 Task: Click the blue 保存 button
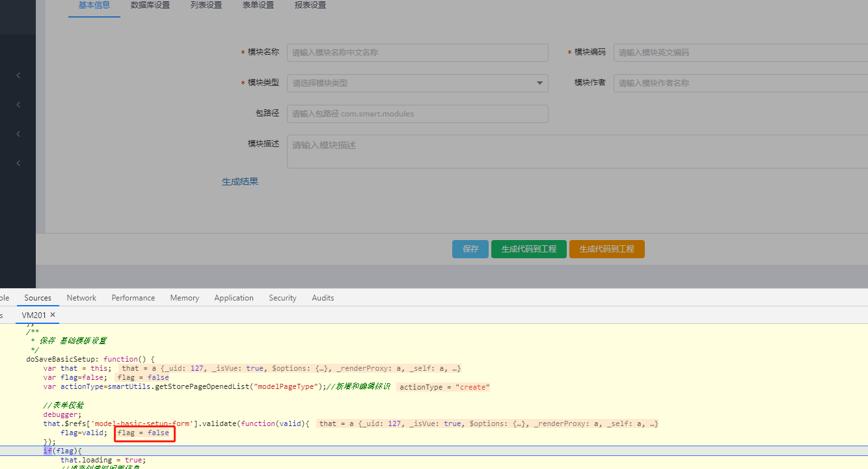(470, 249)
